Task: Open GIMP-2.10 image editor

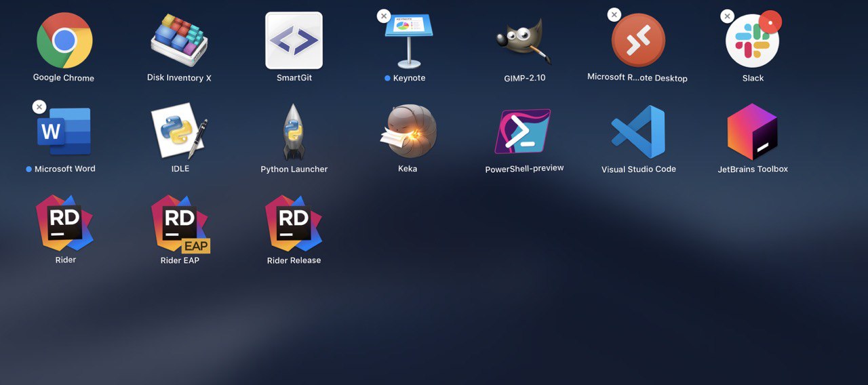Action: (524, 42)
